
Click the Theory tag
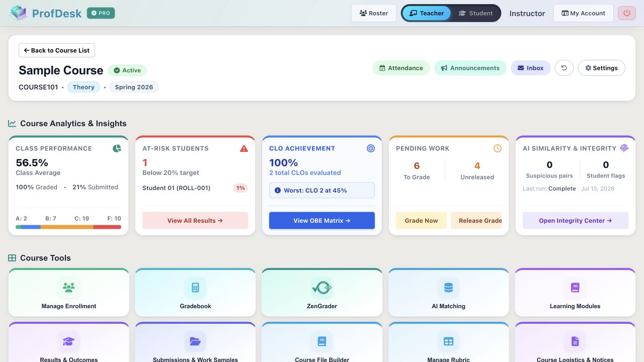(x=84, y=87)
